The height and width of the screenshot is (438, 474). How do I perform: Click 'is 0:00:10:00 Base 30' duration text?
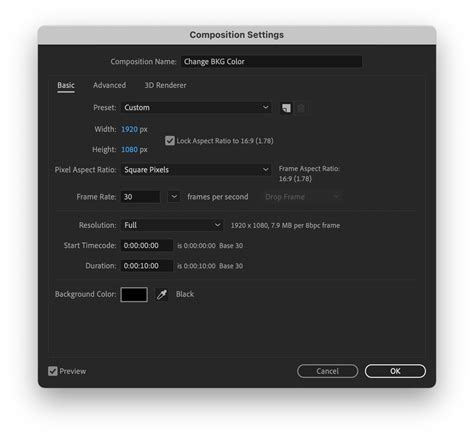click(x=210, y=266)
